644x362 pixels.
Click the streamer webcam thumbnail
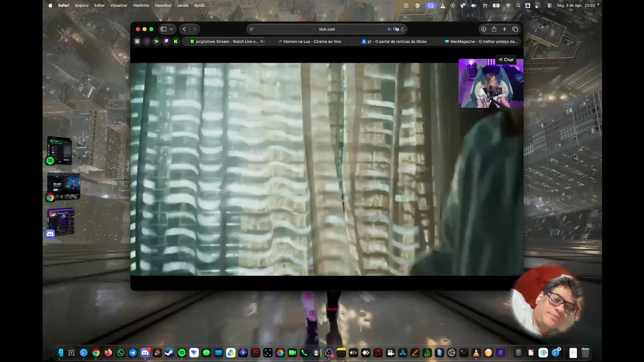click(491, 83)
